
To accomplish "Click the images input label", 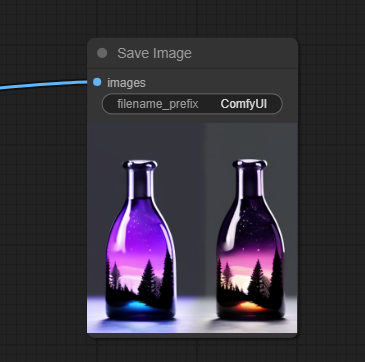I will point(126,83).
